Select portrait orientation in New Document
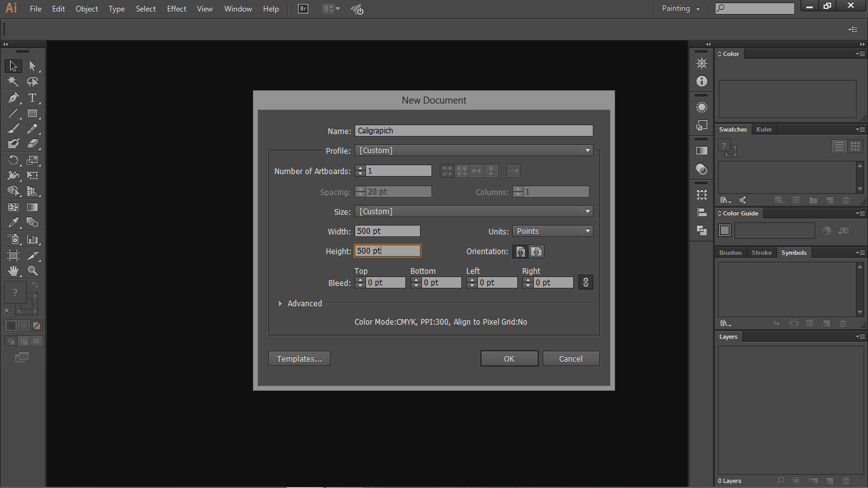Image resolution: width=868 pixels, height=488 pixels. (520, 252)
